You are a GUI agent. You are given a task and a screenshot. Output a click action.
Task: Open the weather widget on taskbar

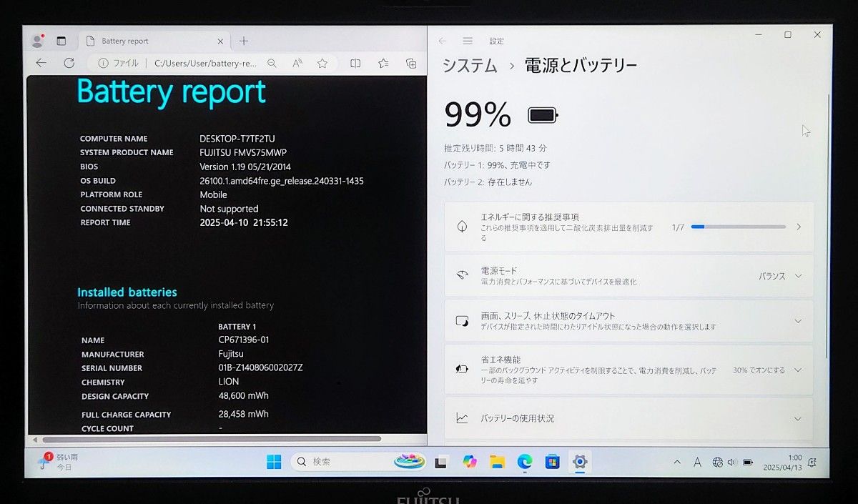(59, 462)
